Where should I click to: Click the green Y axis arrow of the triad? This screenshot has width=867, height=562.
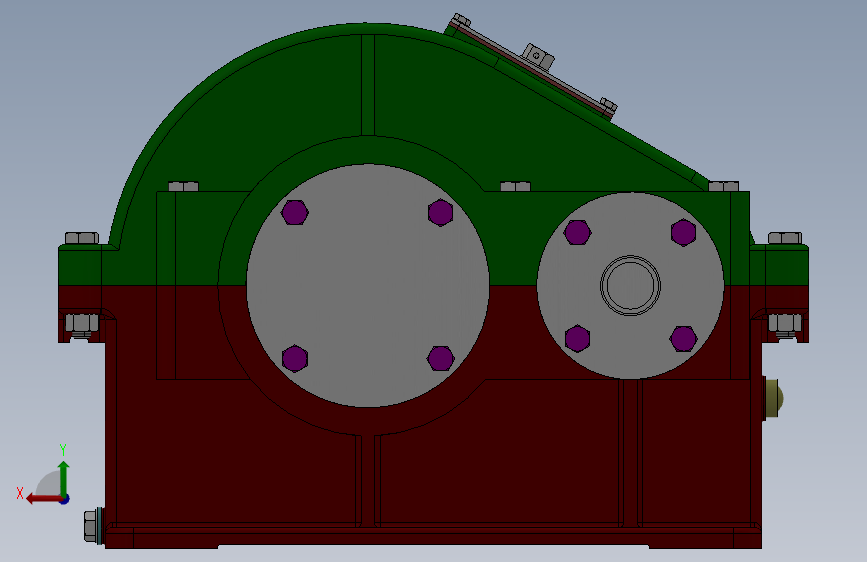tap(64, 478)
